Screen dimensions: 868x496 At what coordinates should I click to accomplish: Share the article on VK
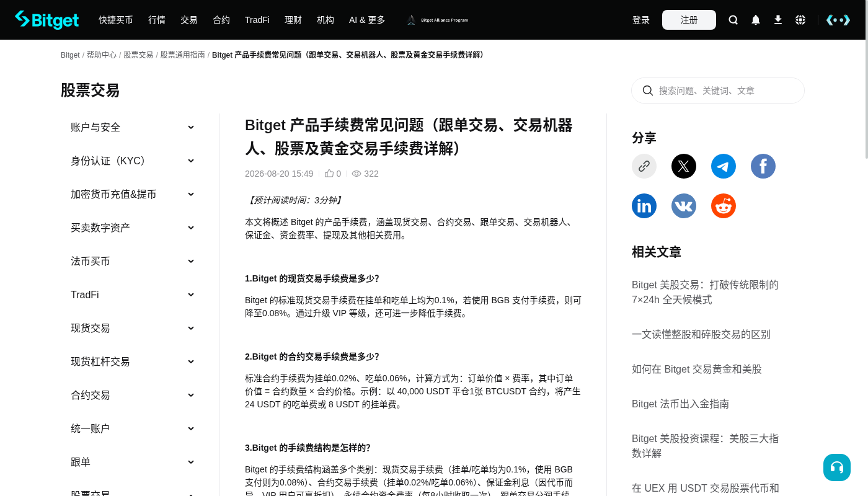(684, 206)
